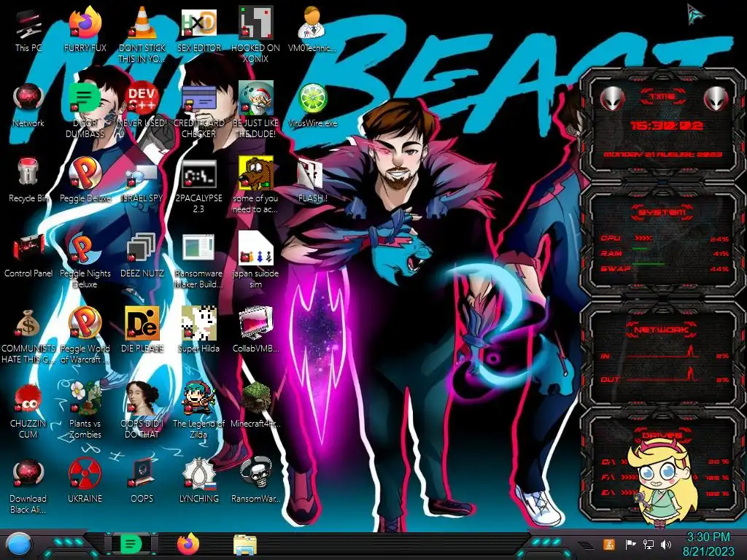Screen dimensions: 747x560
Task: Click the NETWORK gadget header
Action: pos(662,329)
